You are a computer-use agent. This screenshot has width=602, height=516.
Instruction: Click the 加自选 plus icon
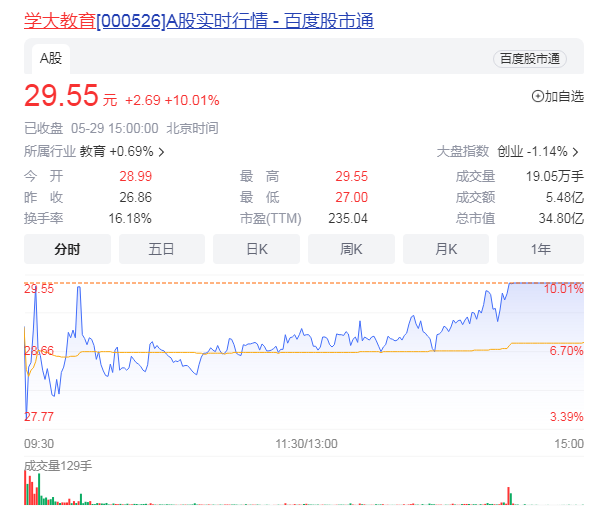(538, 96)
